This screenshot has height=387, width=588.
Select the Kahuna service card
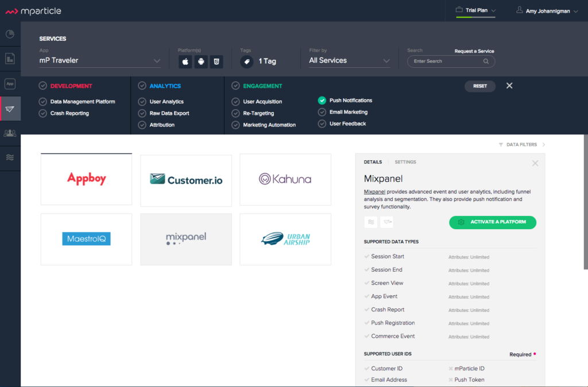(285, 179)
